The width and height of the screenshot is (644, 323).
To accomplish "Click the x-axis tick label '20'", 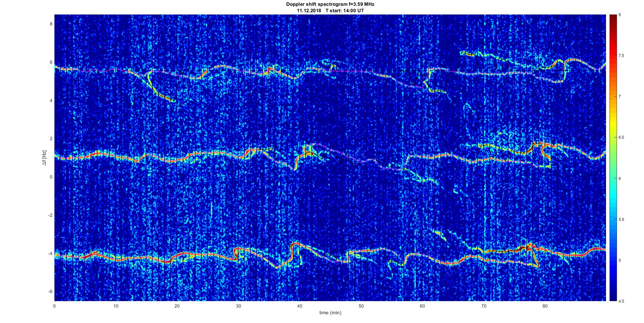I will [x=177, y=306].
